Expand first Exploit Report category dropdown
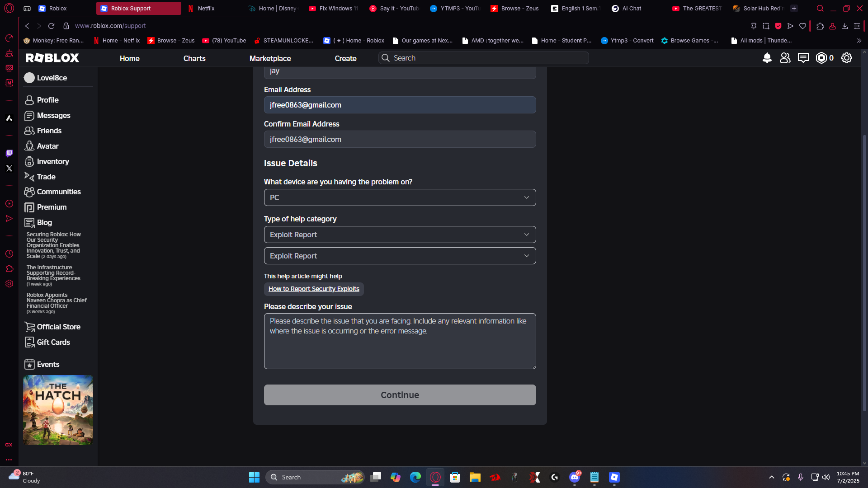This screenshot has width=868, height=488. pos(400,235)
